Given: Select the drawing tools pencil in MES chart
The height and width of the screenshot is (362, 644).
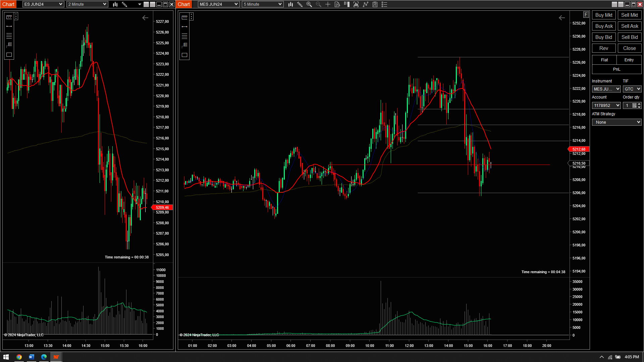Looking at the screenshot, I should 300,4.
